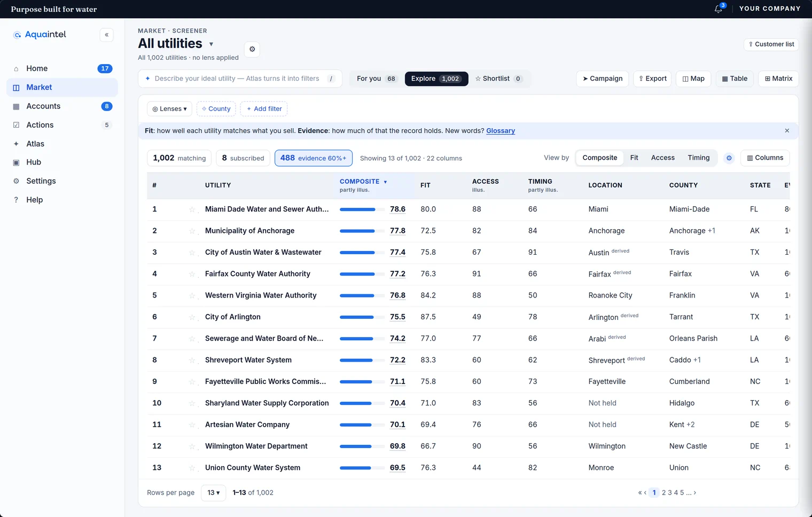This screenshot has height=517, width=812.
Task: Star City of Austin Water & Wastewater
Action: [x=192, y=252]
